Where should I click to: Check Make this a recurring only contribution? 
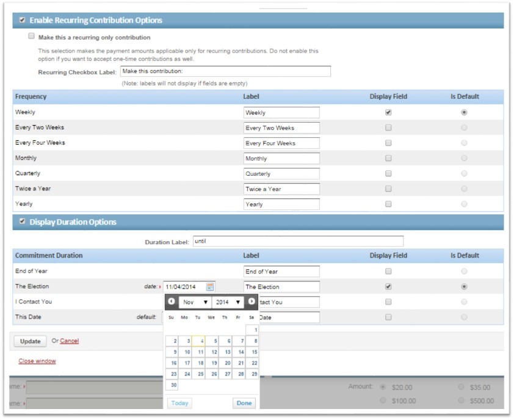pos(32,36)
